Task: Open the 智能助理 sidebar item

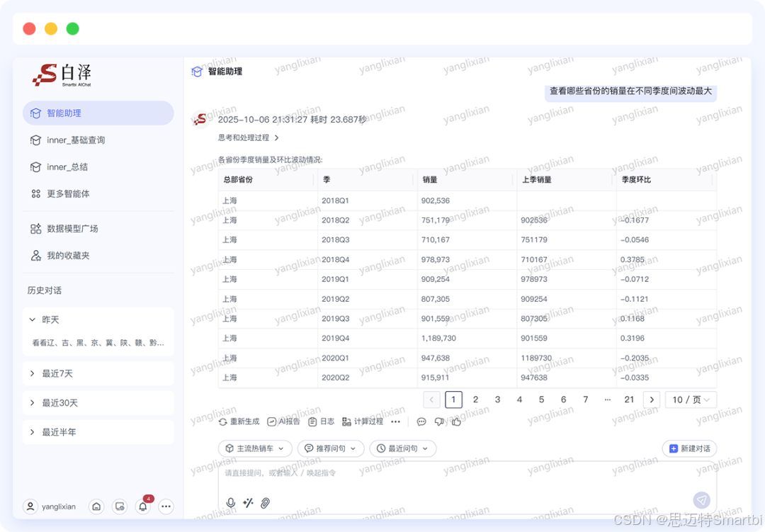Action: (x=98, y=113)
